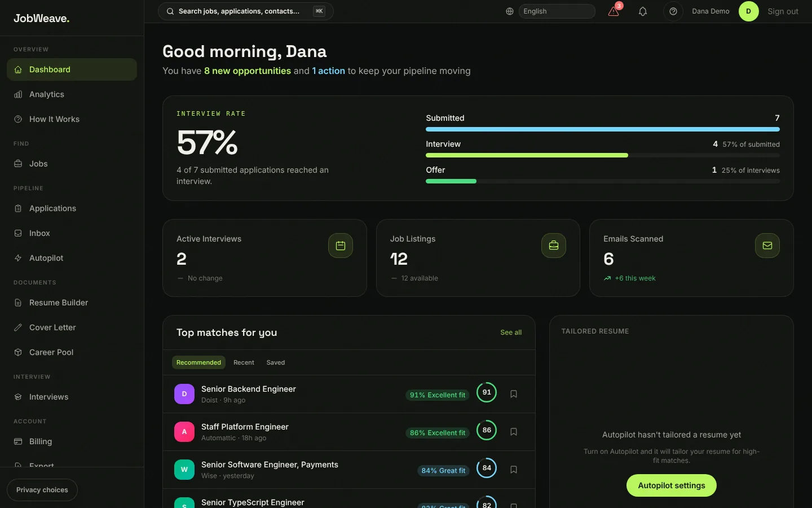Go to Dashboard in the sidebar
This screenshot has width=812, height=508.
click(72, 69)
